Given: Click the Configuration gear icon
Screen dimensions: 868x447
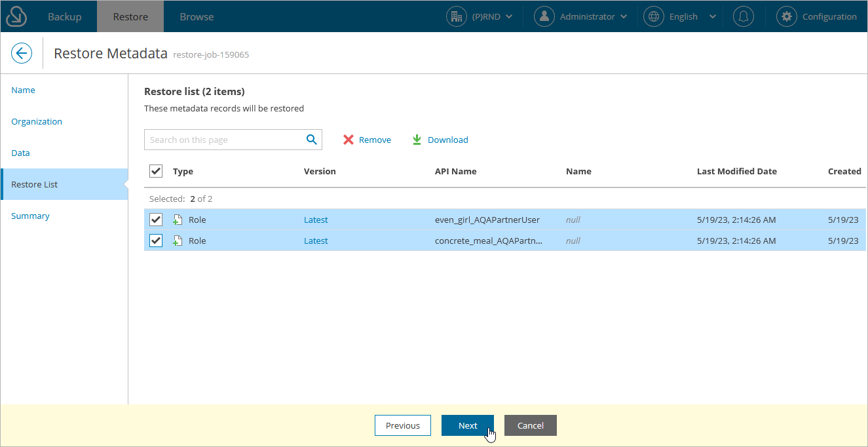Looking at the screenshot, I should click(787, 16).
